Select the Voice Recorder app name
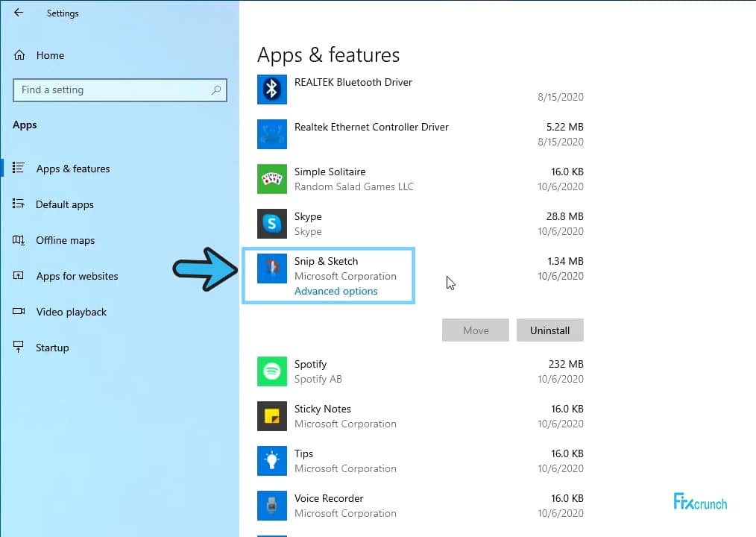Image resolution: width=756 pixels, height=537 pixels. [x=329, y=498]
